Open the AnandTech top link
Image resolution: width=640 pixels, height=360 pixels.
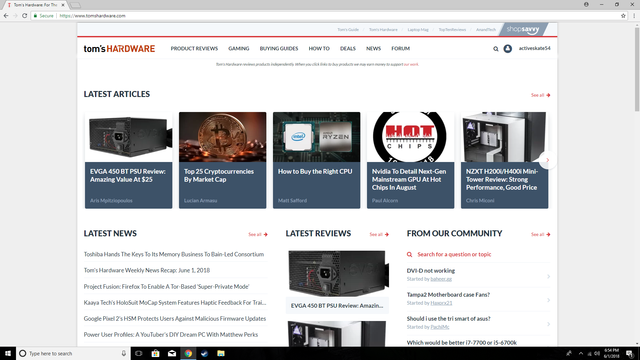pos(486,29)
